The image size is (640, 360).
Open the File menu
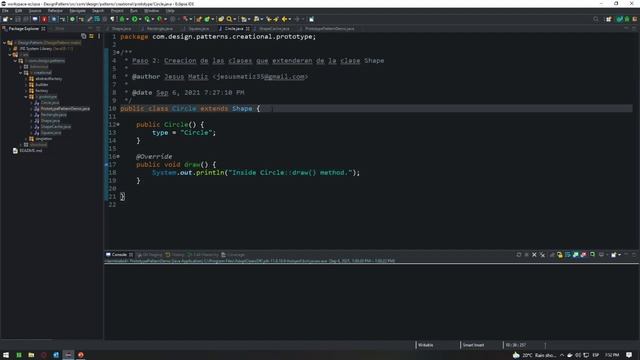[x=5, y=11]
